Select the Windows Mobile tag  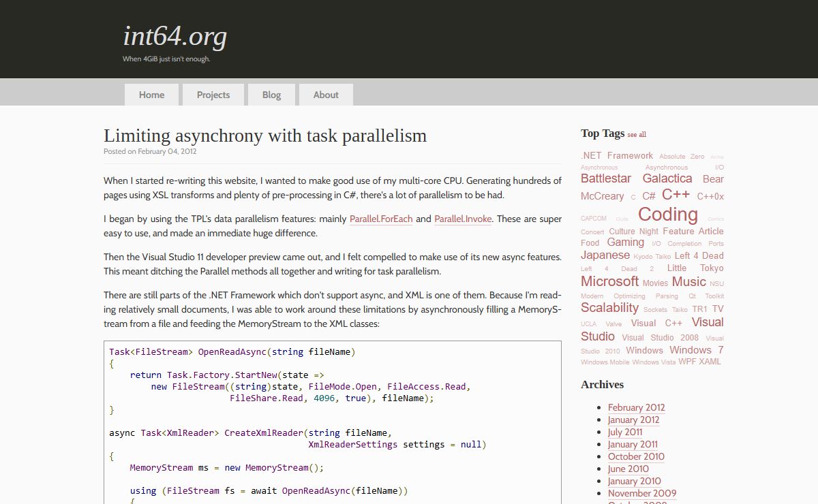605,362
